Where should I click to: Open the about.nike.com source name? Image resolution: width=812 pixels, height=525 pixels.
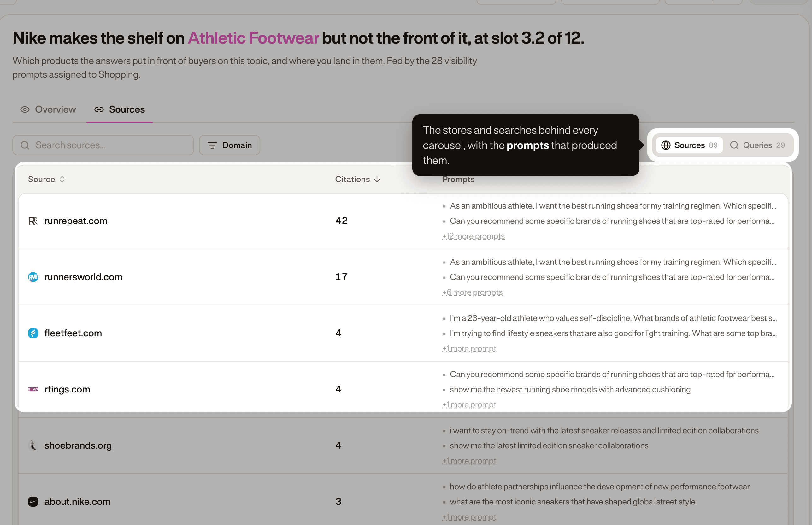point(77,502)
